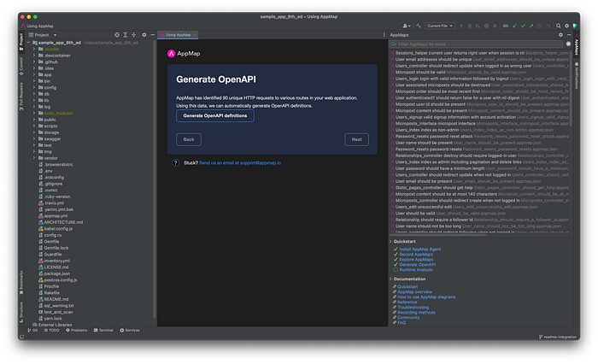Expand the config folder in project tree

34,88
